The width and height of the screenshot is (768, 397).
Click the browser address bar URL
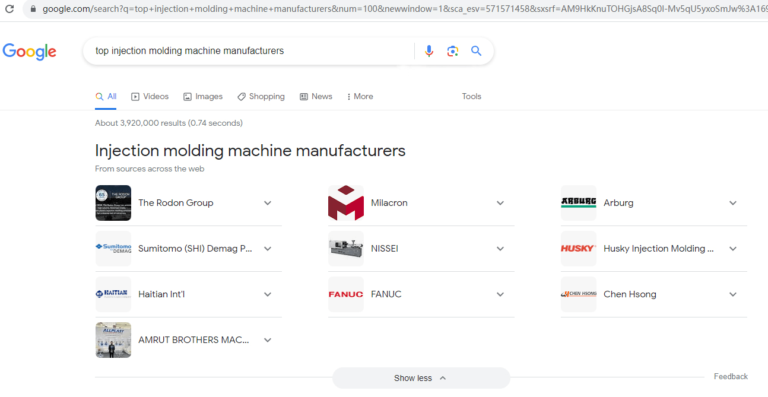click(405, 9)
